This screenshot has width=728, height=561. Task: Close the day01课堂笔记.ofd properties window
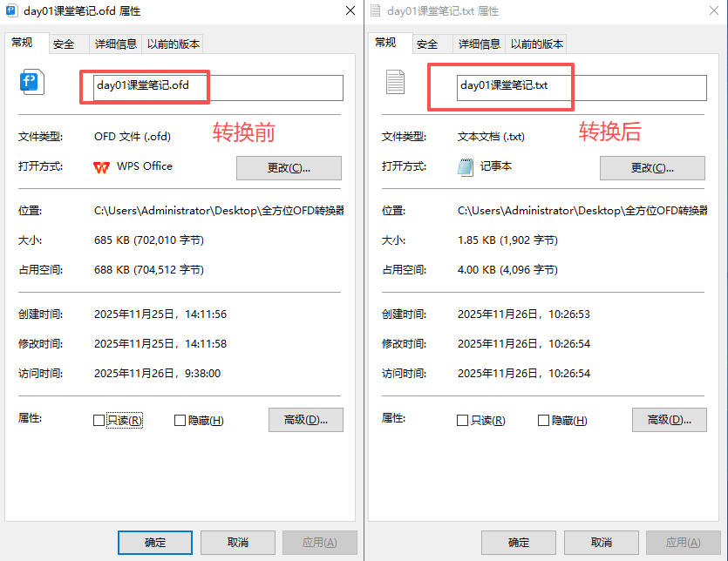click(349, 11)
